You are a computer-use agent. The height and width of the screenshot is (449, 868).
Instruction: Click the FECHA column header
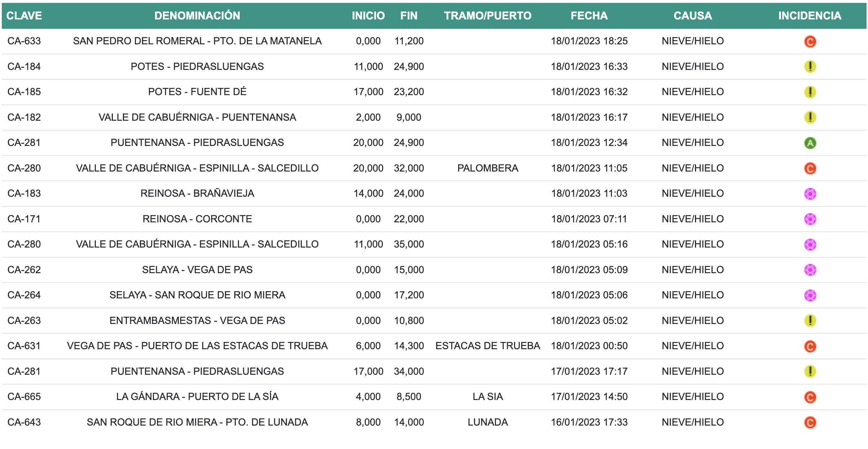(589, 15)
